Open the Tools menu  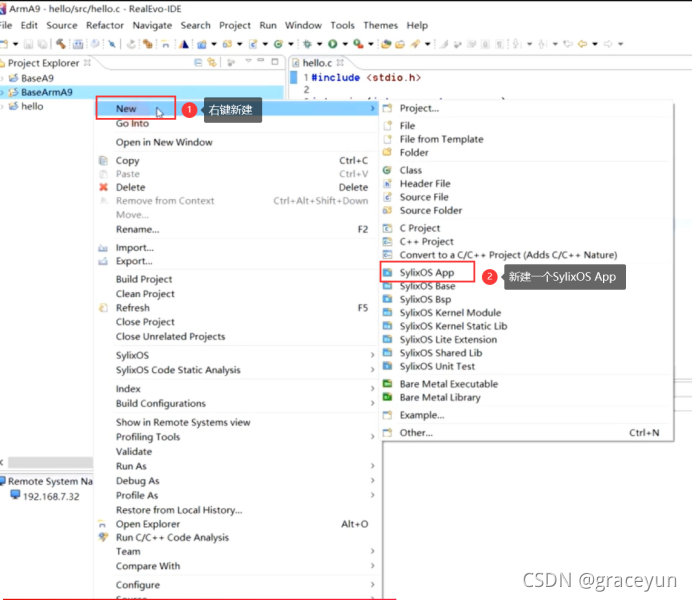tap(342, 25)
